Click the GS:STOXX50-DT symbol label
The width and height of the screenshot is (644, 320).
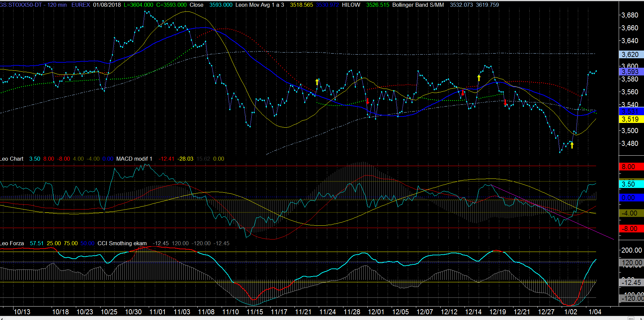(22, 5)
